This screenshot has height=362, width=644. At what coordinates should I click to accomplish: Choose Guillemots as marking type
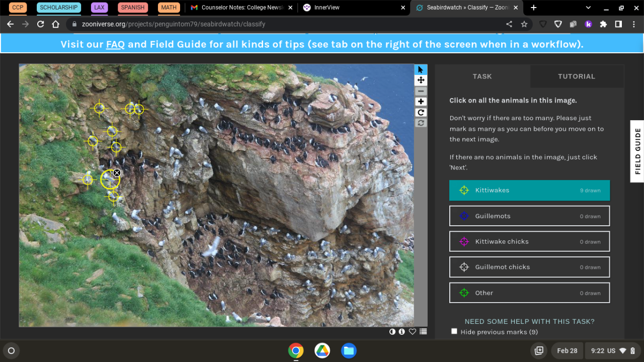point(529,216)
